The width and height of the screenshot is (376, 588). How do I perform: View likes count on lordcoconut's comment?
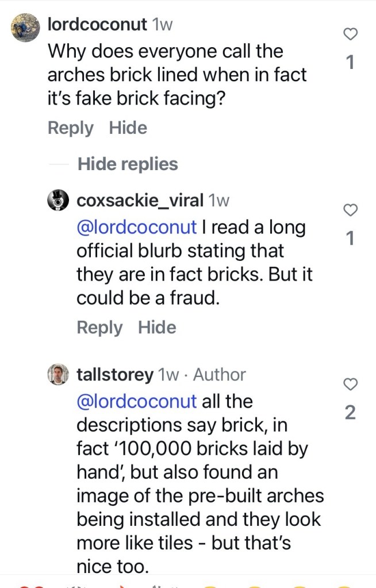coord(350,62)
